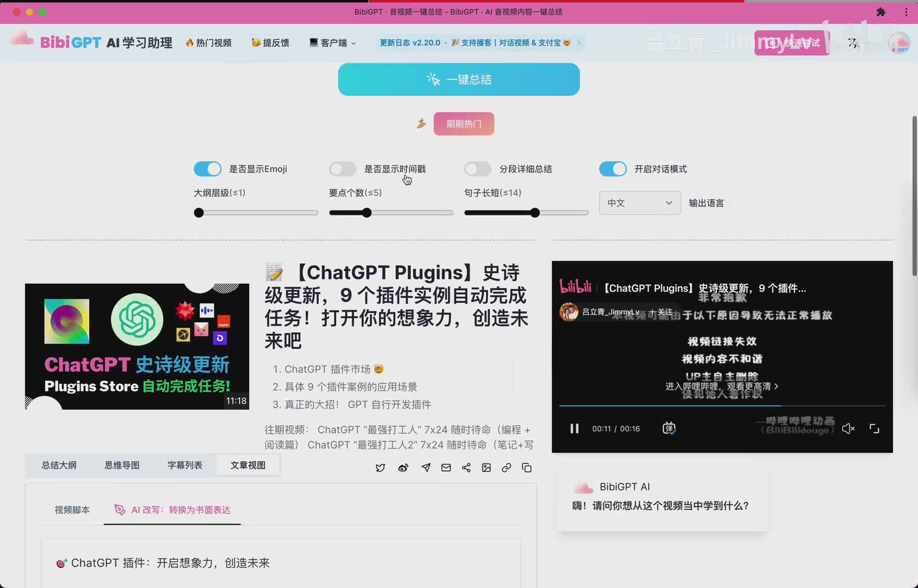918x588 pixels.
Task: Export the summary as image
Action: (x=486, y=468)
